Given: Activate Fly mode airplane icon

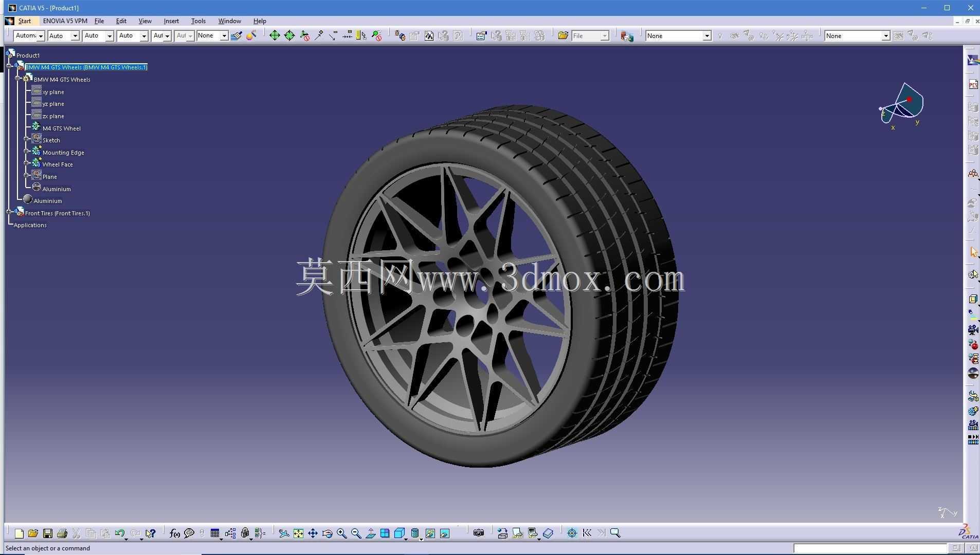Looking at the screenshot, I should [x=284, y=533].
